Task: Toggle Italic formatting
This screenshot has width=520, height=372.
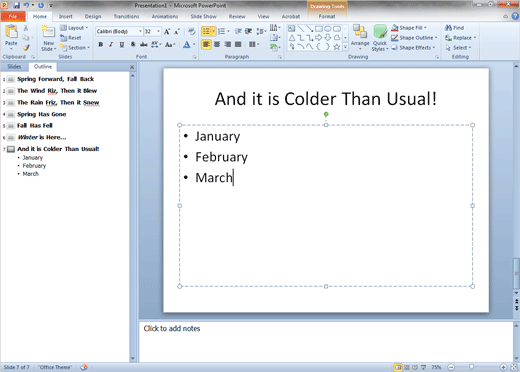Action: (111, 44)
